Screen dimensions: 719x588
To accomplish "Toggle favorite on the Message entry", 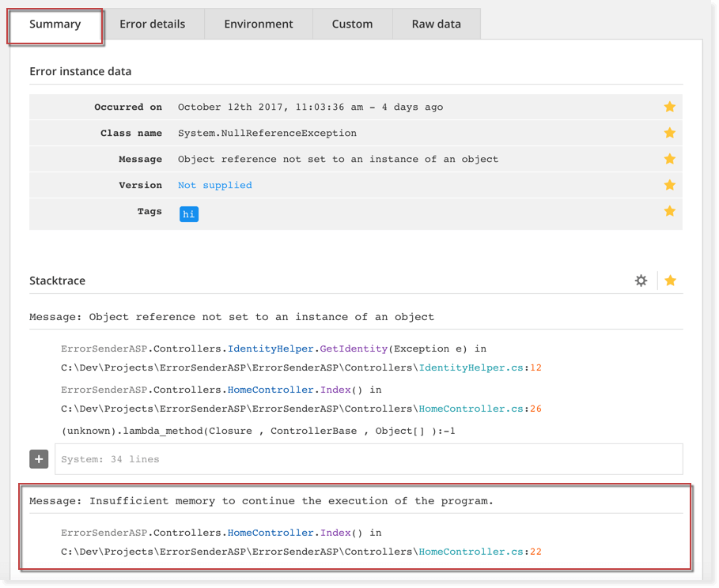I will click(x=669, y=158).
